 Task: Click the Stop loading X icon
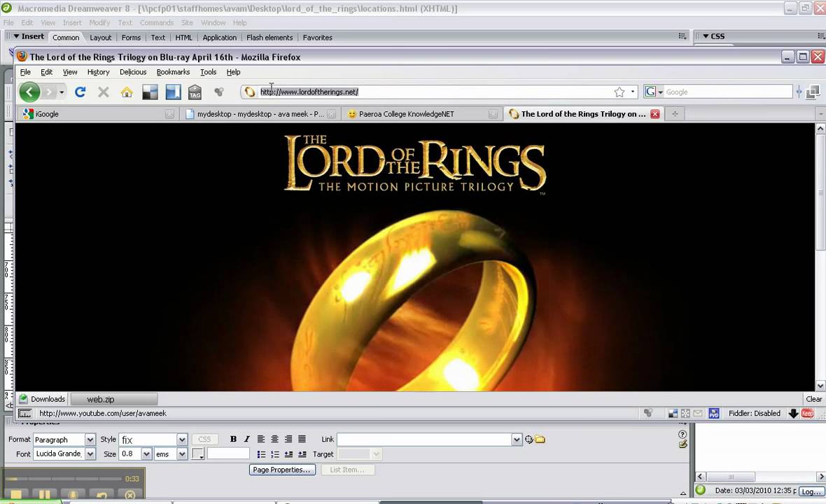[x=104, y=92]
